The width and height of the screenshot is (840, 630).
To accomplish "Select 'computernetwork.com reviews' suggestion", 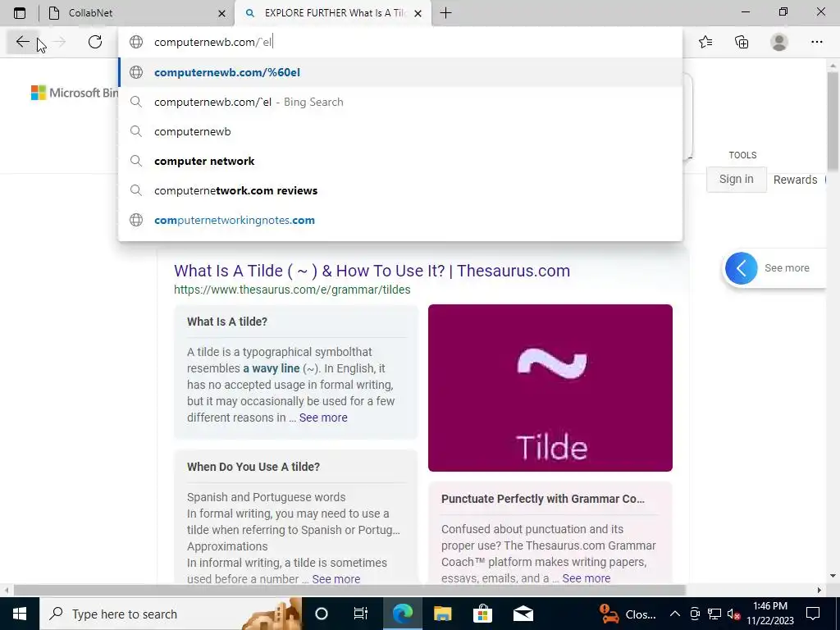I will [x=400, y=190].
